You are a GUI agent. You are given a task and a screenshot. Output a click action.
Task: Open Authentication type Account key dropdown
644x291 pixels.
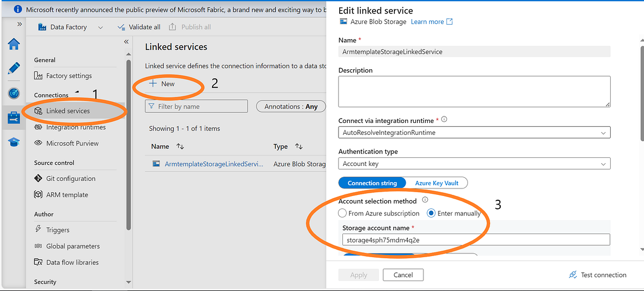(x=474, y=164)
